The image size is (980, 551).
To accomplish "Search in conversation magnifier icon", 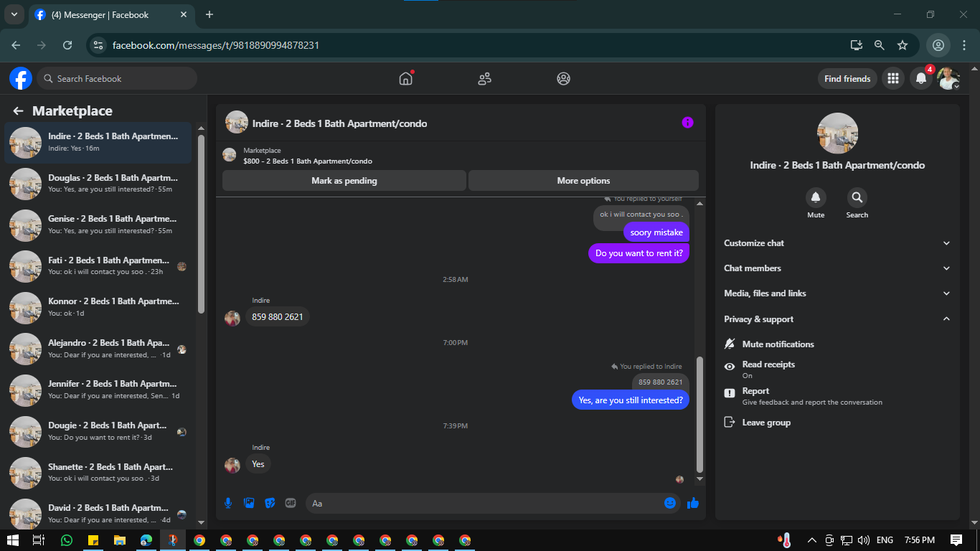I will pyautogui.click(x=857, y=197).
